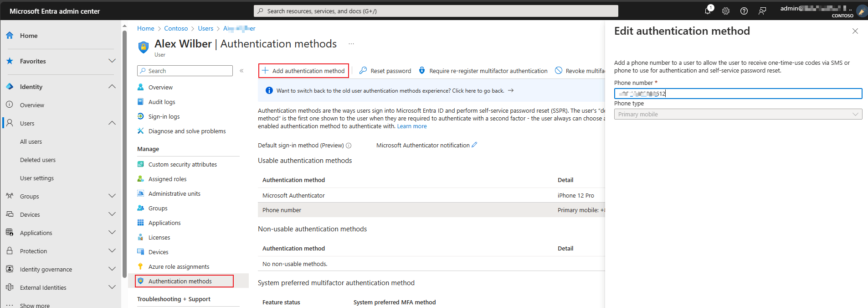
Task: Click the Identity diamond icon
Action: click(x=10, y=86)
